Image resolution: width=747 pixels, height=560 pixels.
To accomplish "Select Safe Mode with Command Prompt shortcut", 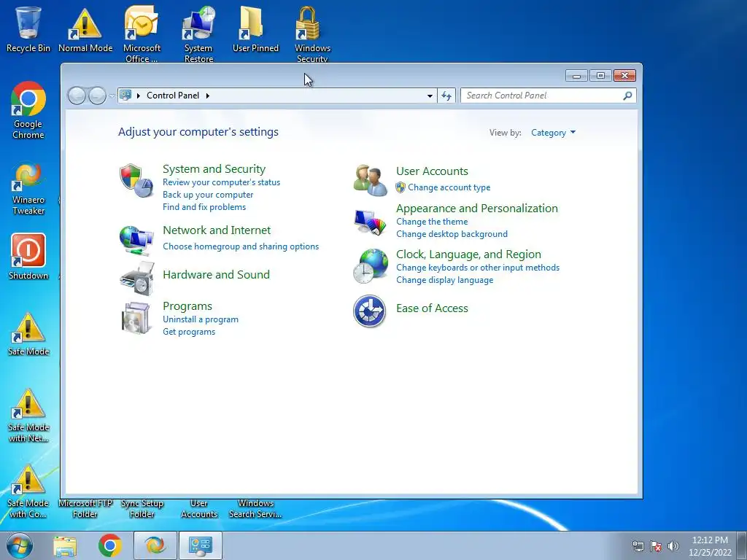I will pos(28,491).
